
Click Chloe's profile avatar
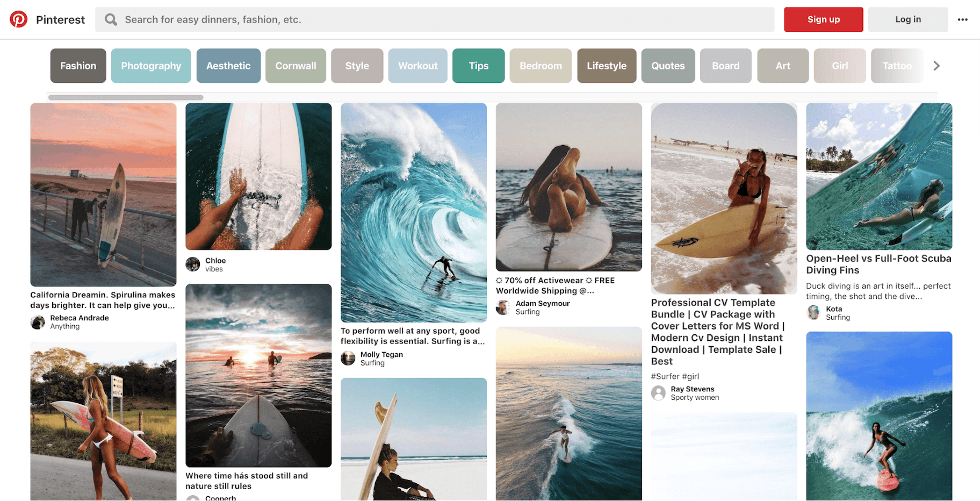(193, 264)
